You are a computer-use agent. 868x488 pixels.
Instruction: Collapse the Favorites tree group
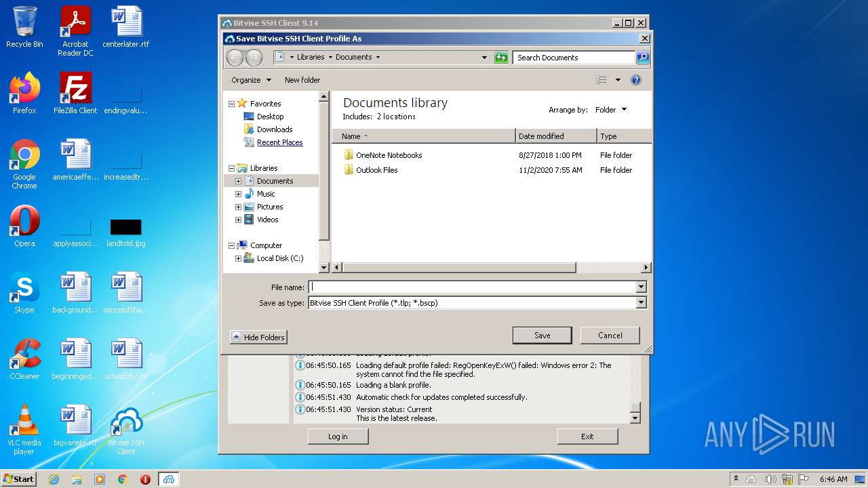tap(231, 104)
